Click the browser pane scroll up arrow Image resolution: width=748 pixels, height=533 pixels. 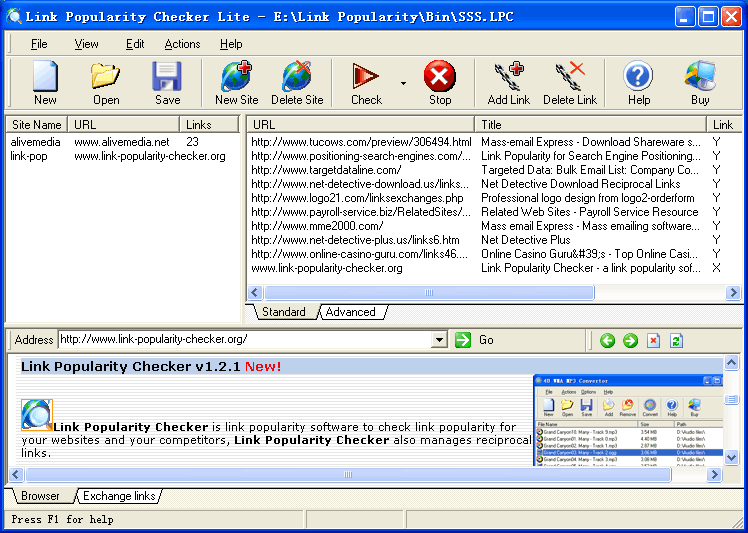click(x=731, y=363)
